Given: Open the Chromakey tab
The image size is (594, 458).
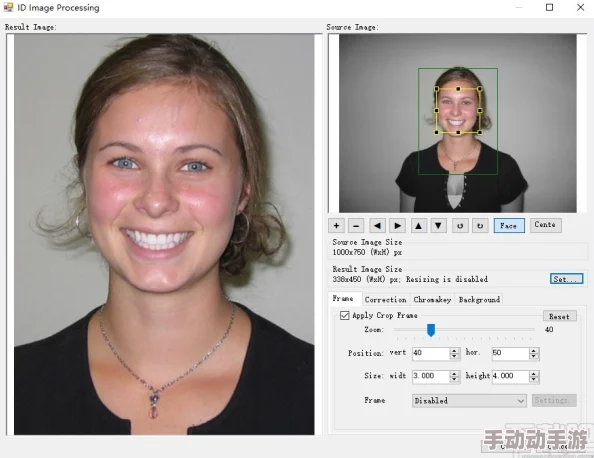Looking at the screenshot, I should pos(432,300).
